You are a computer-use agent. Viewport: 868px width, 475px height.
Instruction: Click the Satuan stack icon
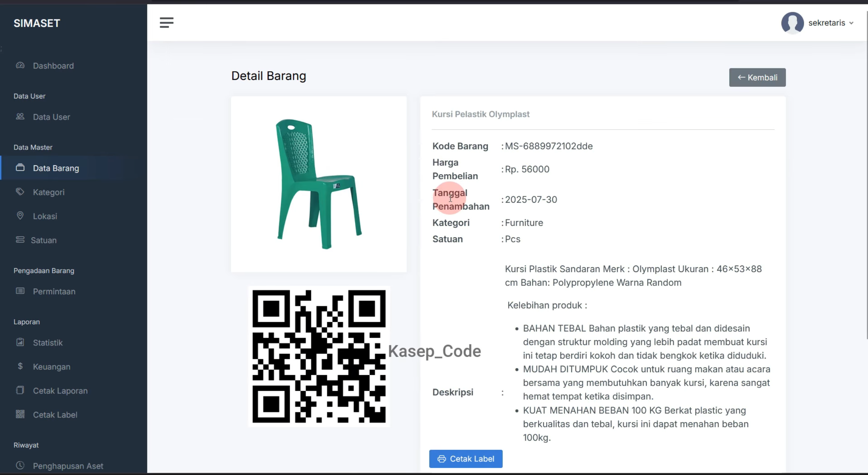tap(20, 240)
